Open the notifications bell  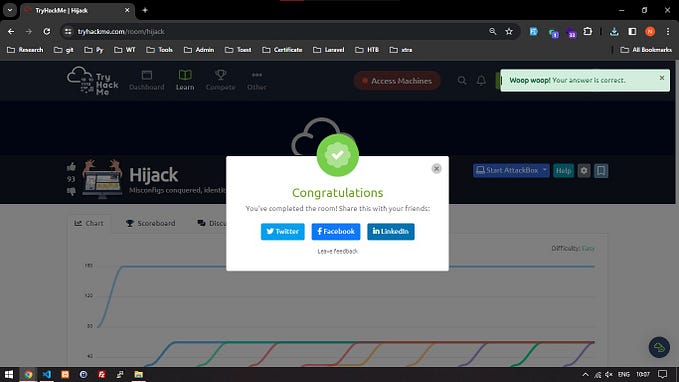[481, 81]
